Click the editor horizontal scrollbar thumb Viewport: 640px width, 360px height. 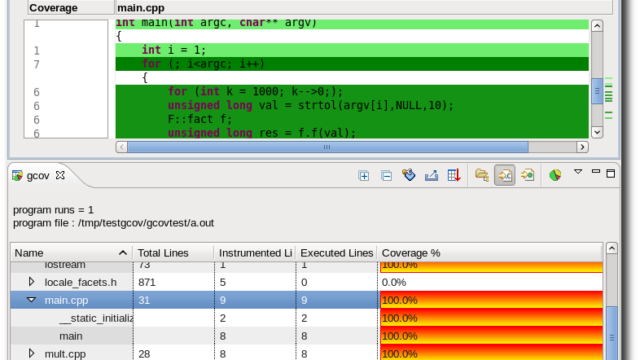(x=328, y=147)
